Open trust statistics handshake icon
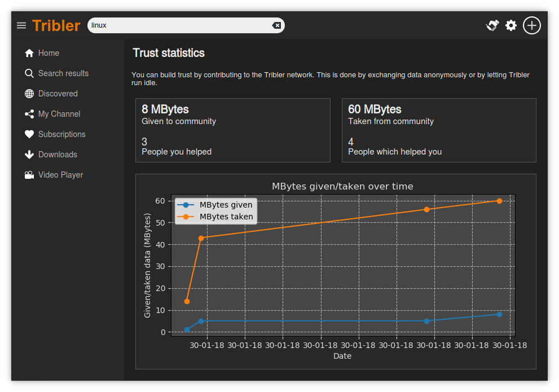Screen dimensions: 559x392 coord(492,25)
